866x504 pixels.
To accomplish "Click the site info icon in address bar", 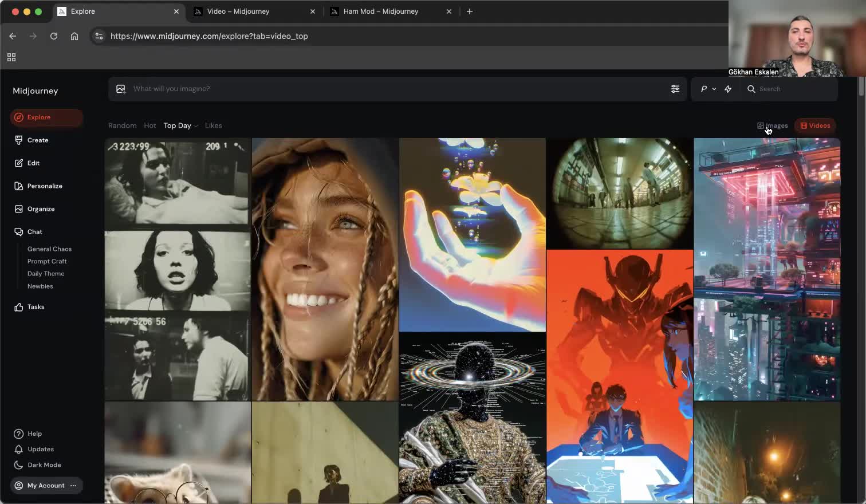I will (99, 36).
